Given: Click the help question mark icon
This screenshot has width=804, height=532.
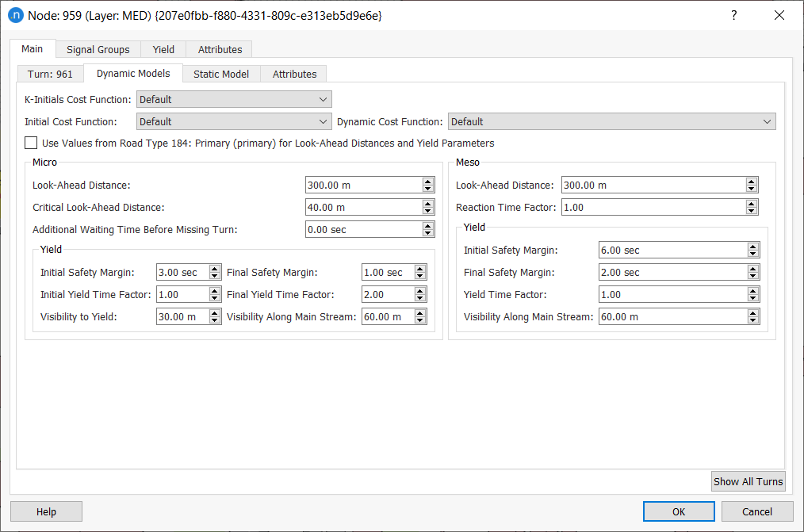Looking at the screenshot, I should (x=733, y=15).
